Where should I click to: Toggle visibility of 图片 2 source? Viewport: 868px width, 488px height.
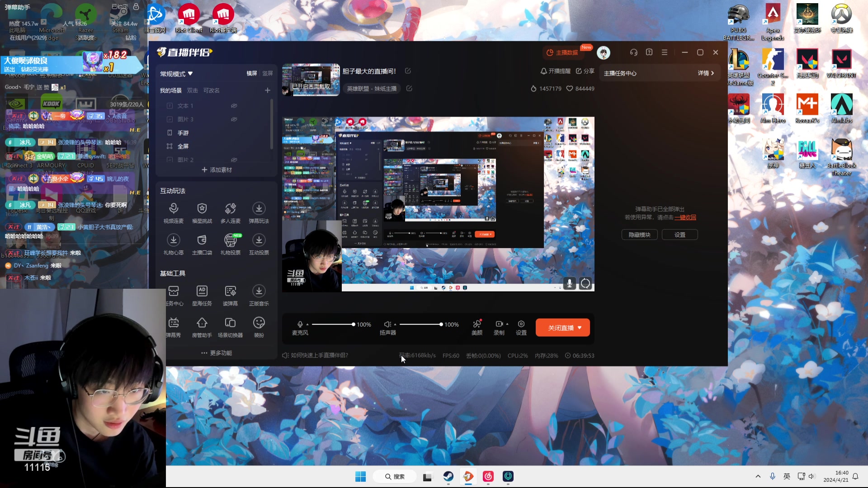coord(234,160)
